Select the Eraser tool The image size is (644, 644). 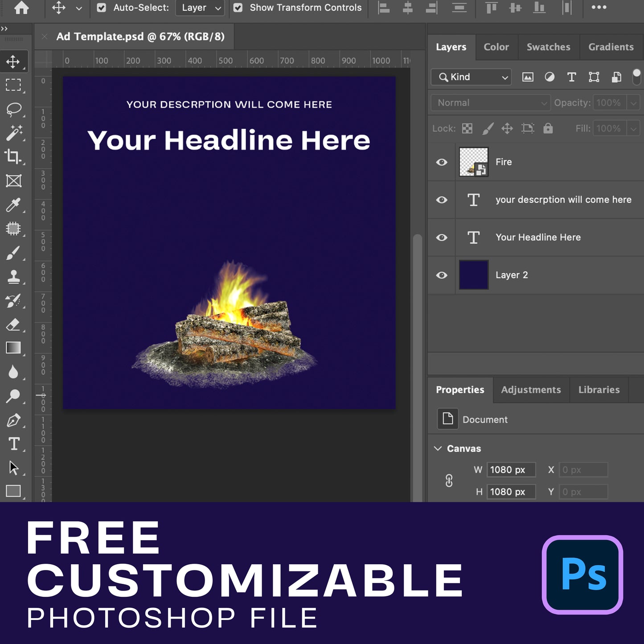pos(13,324)
